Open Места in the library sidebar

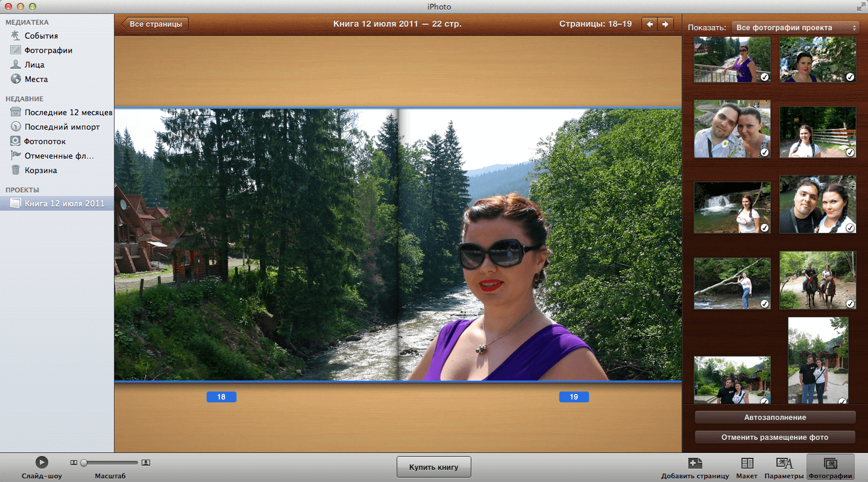coord(36,79)
